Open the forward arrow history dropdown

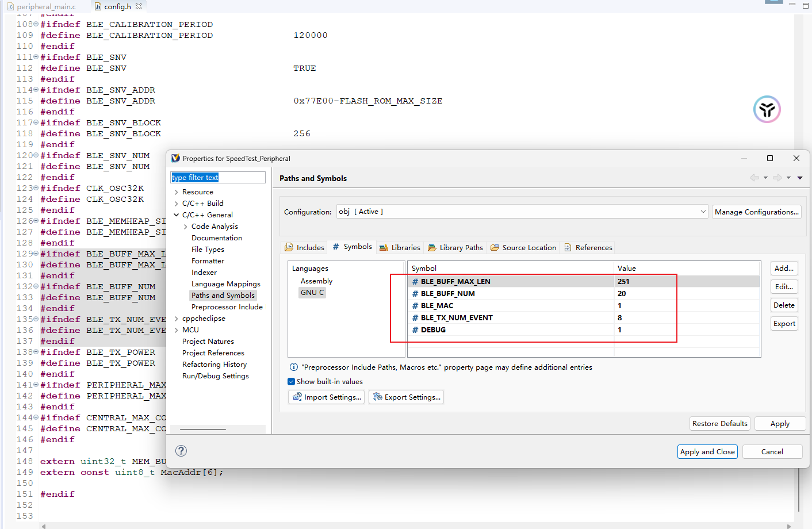[788, 178]
